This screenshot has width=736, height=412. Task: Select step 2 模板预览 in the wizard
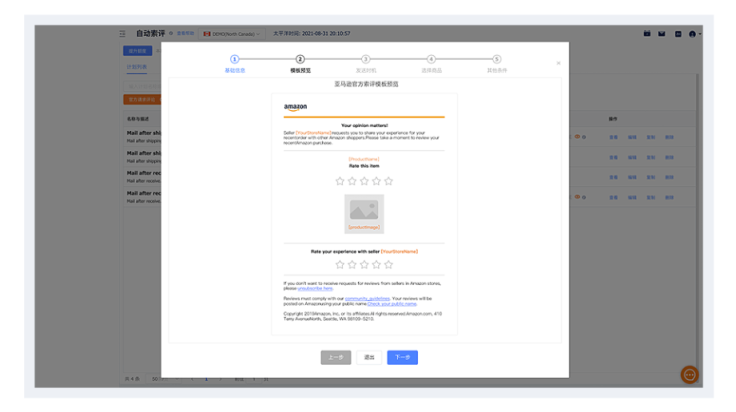click(x=300, y=60)
